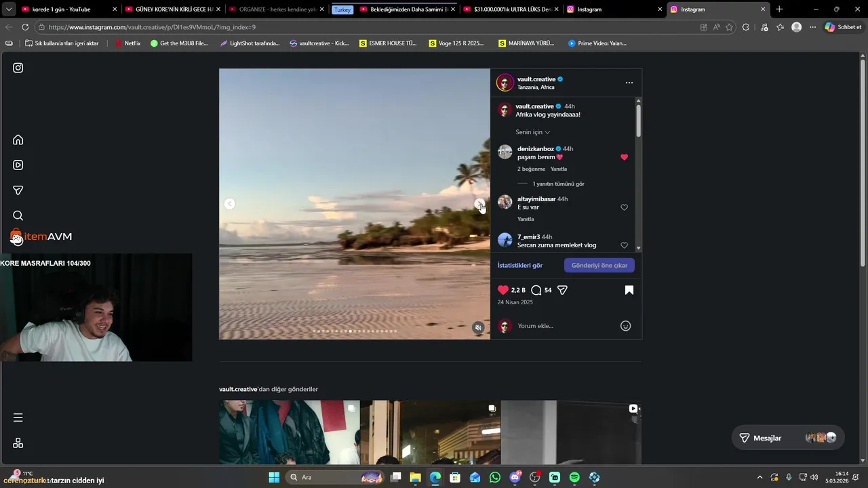Open "Prime Video: Yalan..." bookmark
The width and height of the screenshot is (868, 488).
[597, 43]
